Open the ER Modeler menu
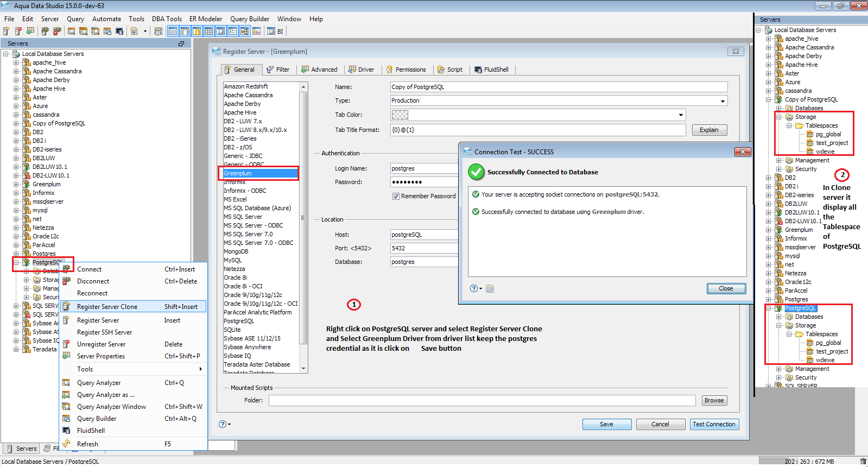 point(206,19)
